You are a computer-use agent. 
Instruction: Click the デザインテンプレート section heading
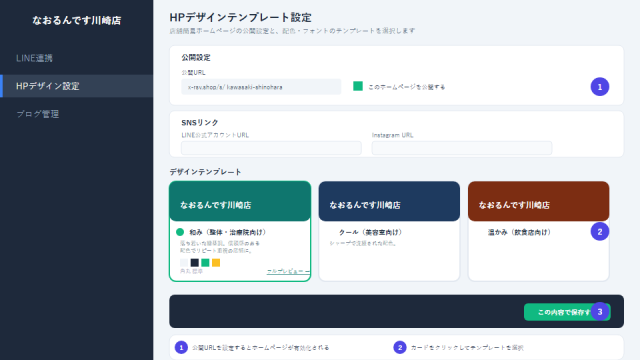(x=205, y=172)
